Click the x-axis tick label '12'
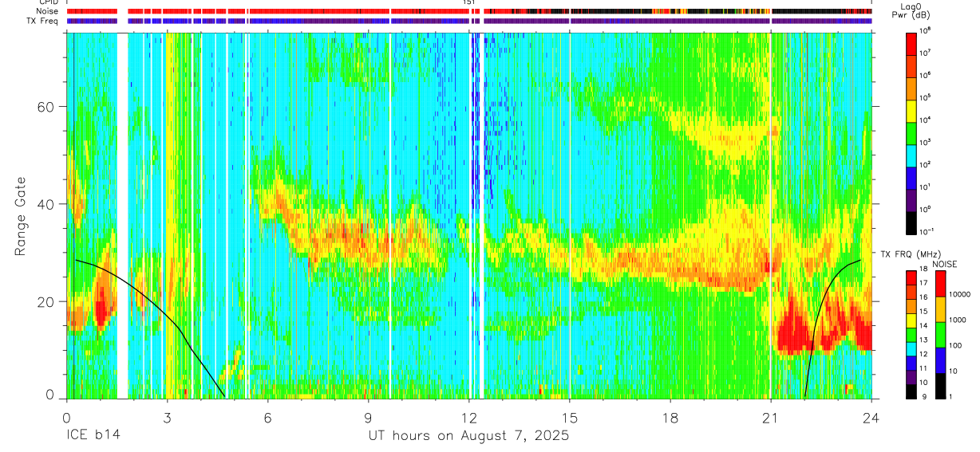This screenshot has height=452, width=980. click(468, 418)
